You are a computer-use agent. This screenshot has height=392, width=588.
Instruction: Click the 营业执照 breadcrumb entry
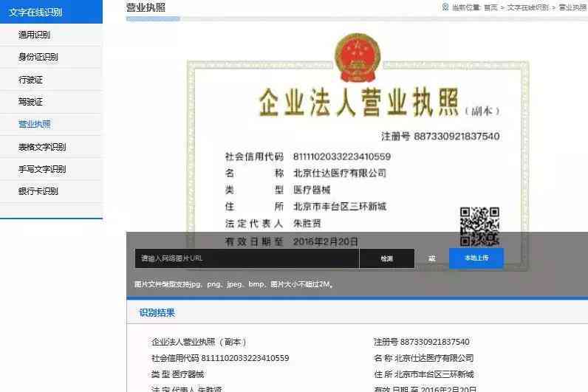[x=573, y=7]
